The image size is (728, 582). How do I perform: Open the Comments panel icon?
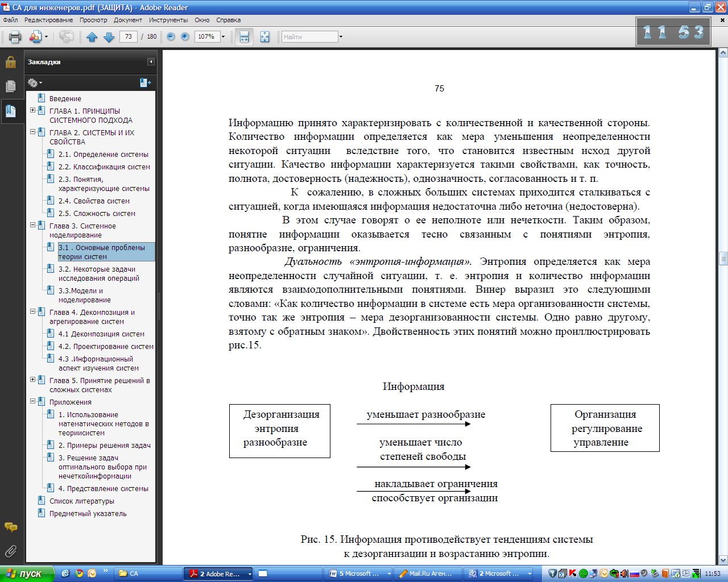(10, 527)
